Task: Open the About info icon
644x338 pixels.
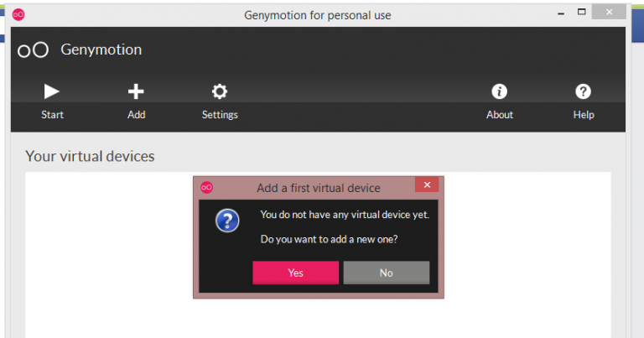Action: pos(499,91)
